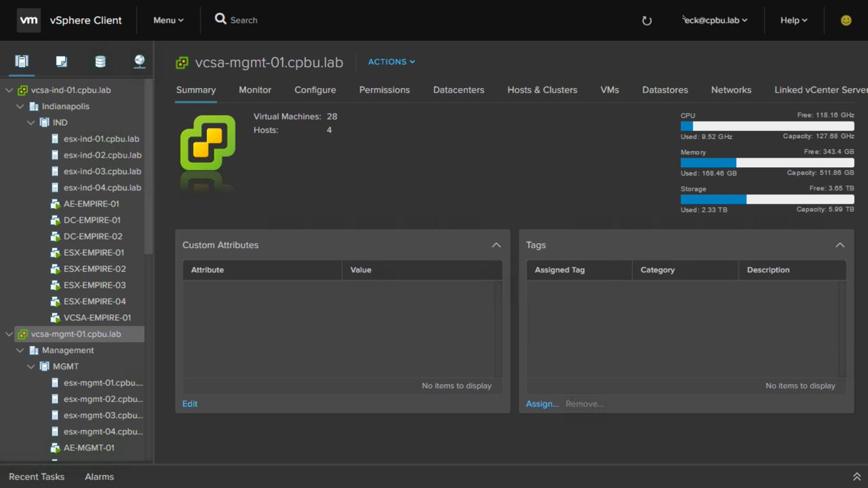Open the Menu dropdown
Image resolution: width=868 pixels, height=488 pixels.
click(169, 20)
